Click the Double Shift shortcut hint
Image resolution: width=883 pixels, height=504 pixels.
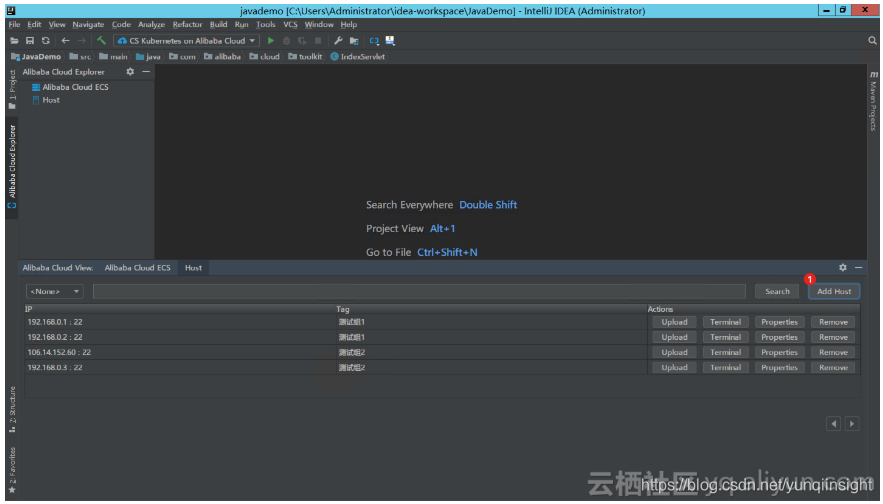coord(488,205)
